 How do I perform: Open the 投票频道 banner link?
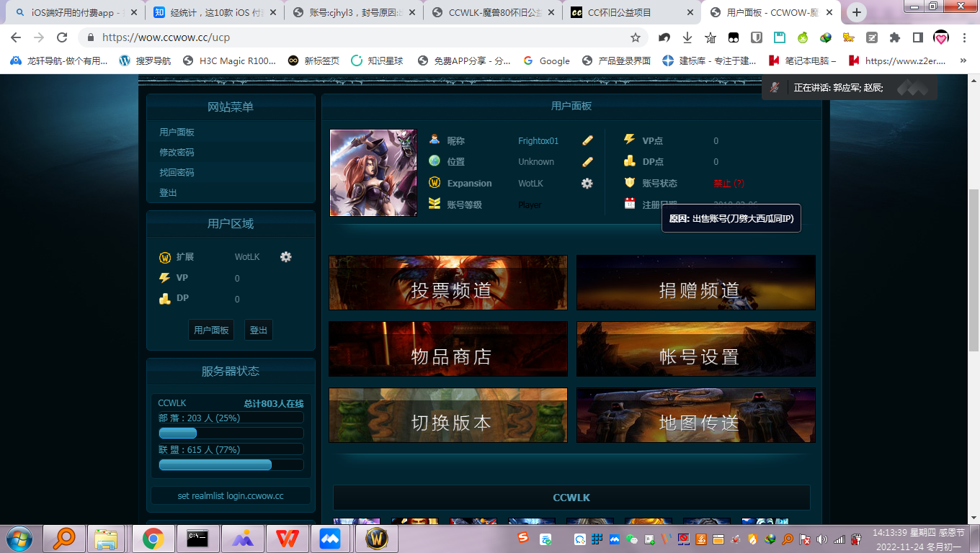(447, 283)
